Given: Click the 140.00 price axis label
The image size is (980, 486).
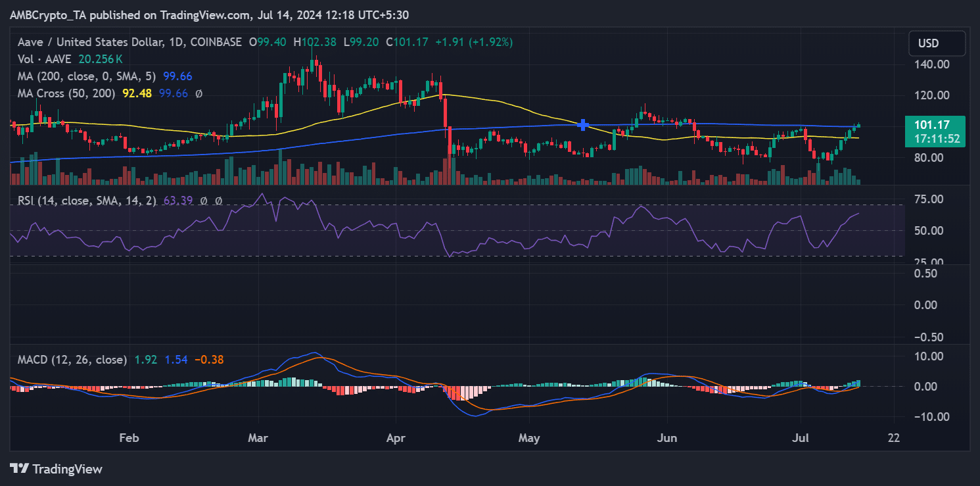Looking at the screenshot, I should (x=932, y=64).
